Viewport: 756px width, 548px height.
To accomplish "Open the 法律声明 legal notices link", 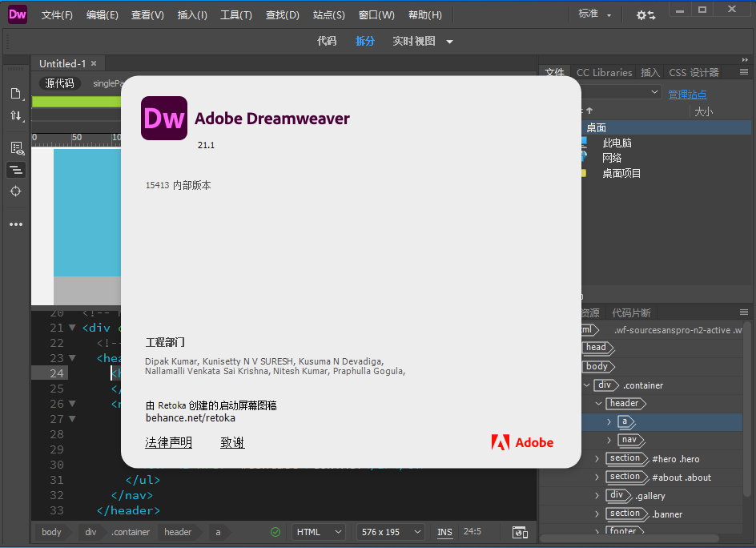I will 169,442.
